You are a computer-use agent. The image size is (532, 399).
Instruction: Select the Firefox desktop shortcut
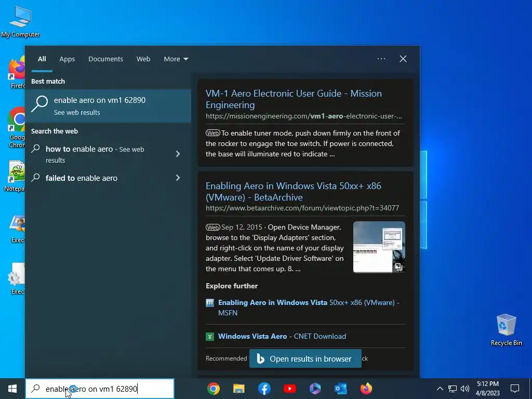(16, 73)
